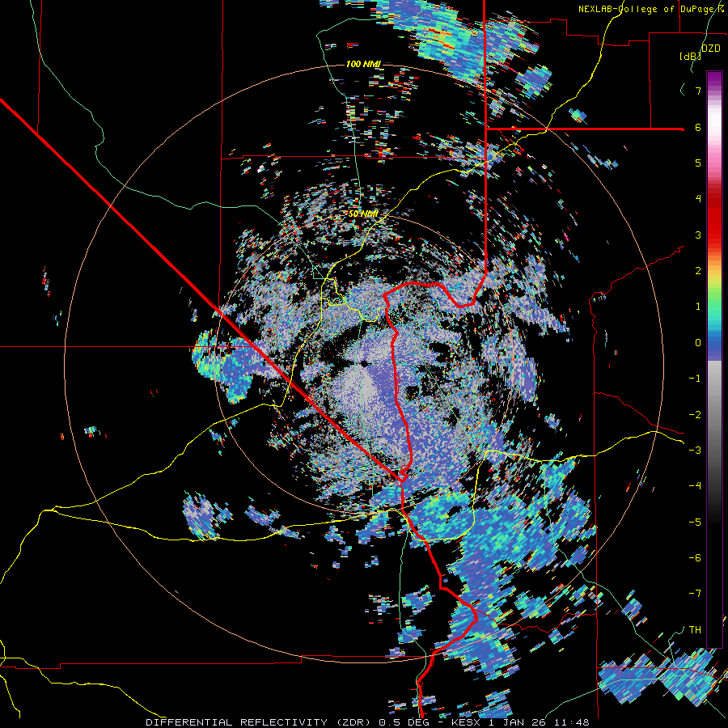
Task: Click the "0" value on the color scale
Action: pyautogui.click(x=698, y=343)
